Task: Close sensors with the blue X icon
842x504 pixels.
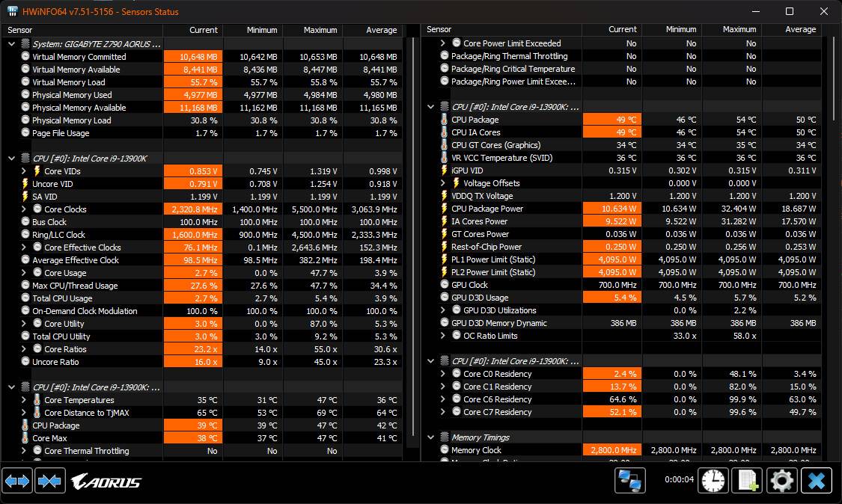Action: [817, 481]
